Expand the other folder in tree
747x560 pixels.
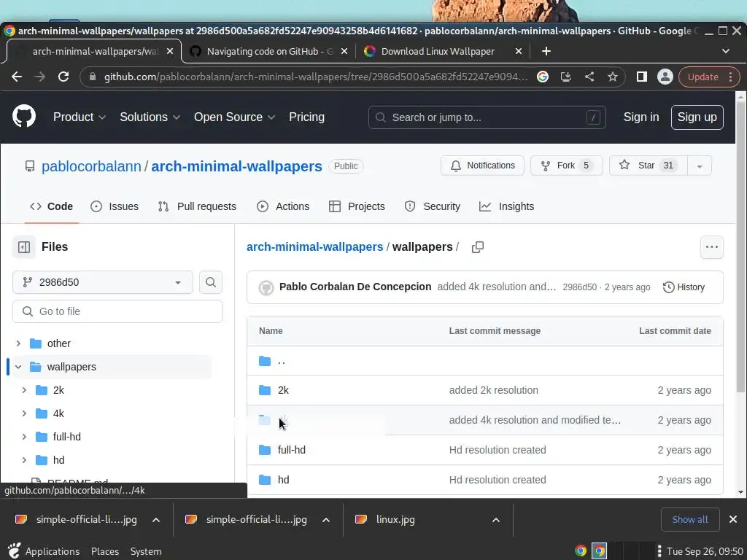coord(18,343)
